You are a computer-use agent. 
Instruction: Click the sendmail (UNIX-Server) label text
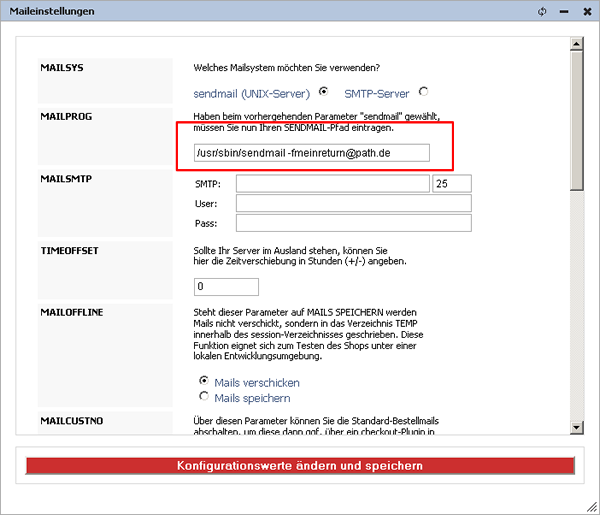pyautogui.click(x=253, y=92)
